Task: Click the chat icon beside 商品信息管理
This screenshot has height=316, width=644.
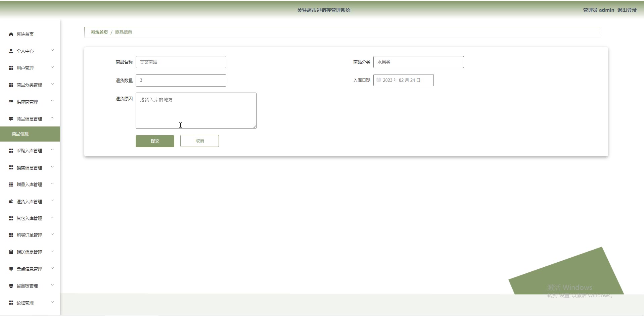Action: pos(11,119)
